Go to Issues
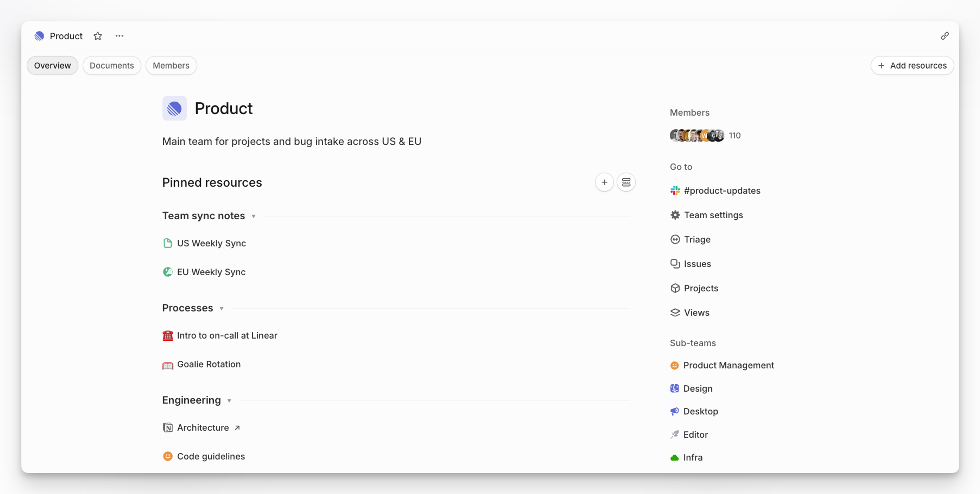Image resolution: width=980 pixels, height=494 pixels. point(697,264)
